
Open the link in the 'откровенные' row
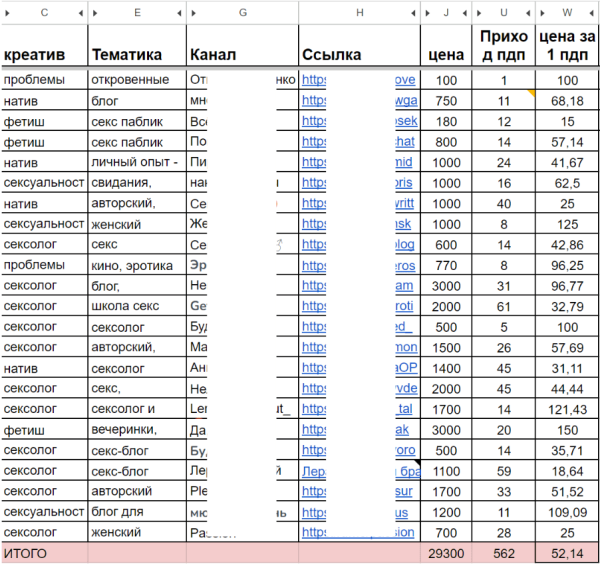point(315,80)
